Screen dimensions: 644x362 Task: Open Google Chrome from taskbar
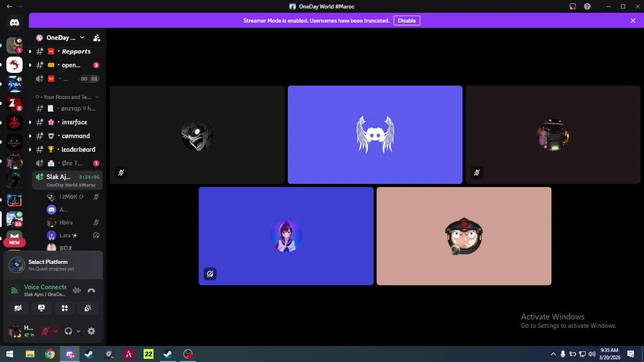tap(50, 354)
